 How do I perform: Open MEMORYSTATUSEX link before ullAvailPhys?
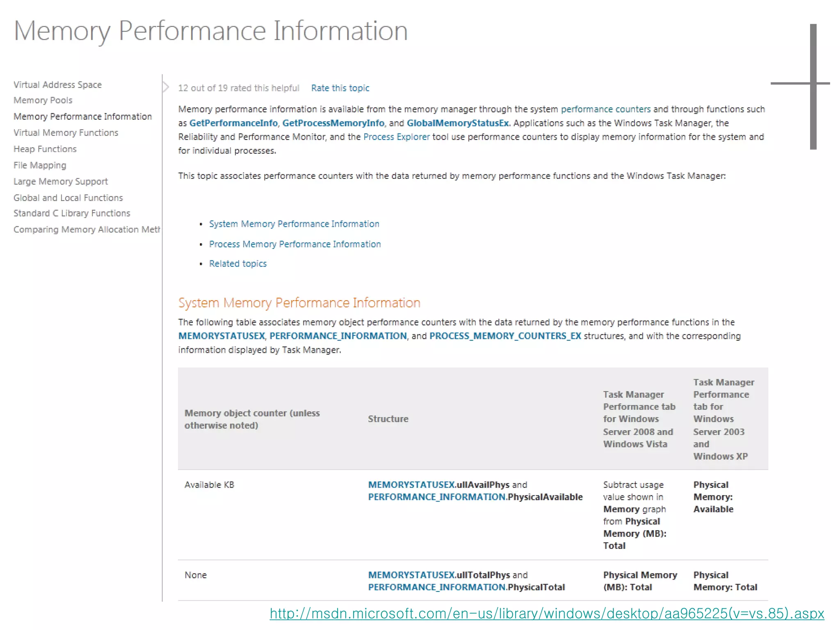(x=411, y=485)
